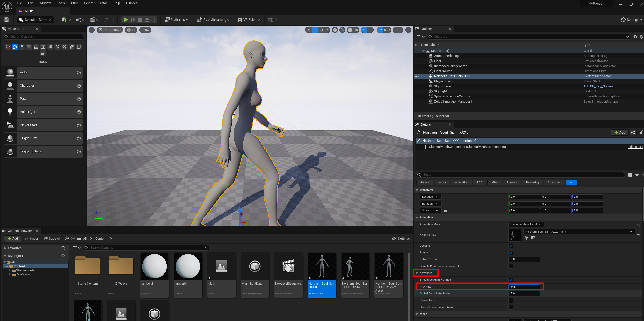644x321 pixels.
Task: Open the quick add content icon
Action: pos(66,19)
